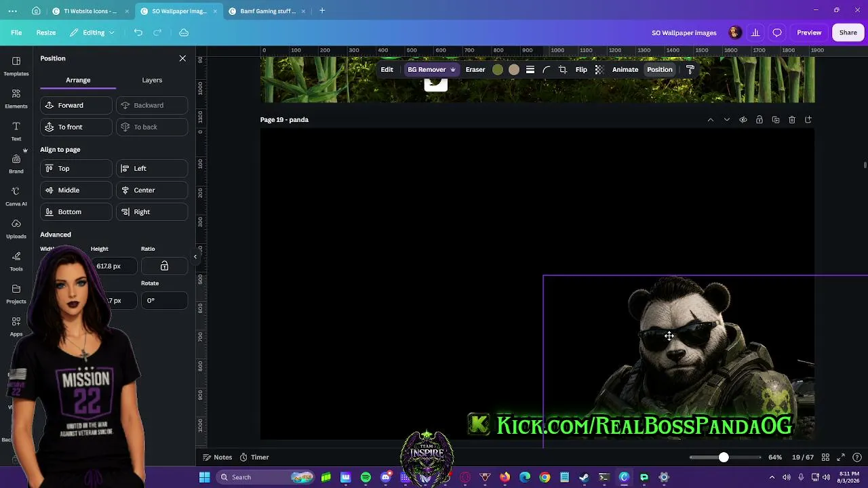
Task: Open the browser more options menu
Action: point(13,11)
